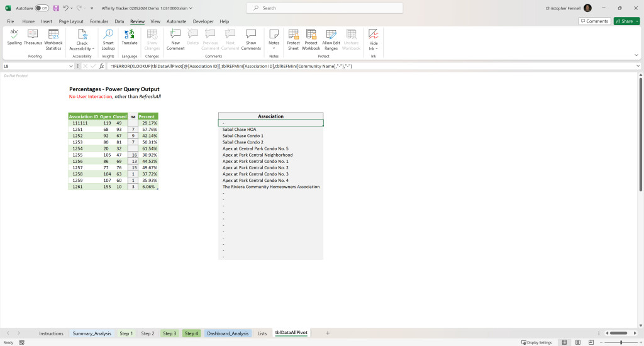Screen dimensions: 644x346
Task: Click in the Search box
Action: 325,8
